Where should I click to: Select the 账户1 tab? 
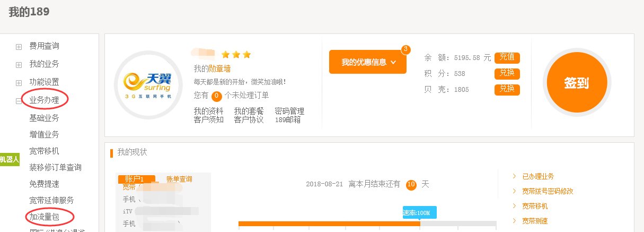click(136, 179)
